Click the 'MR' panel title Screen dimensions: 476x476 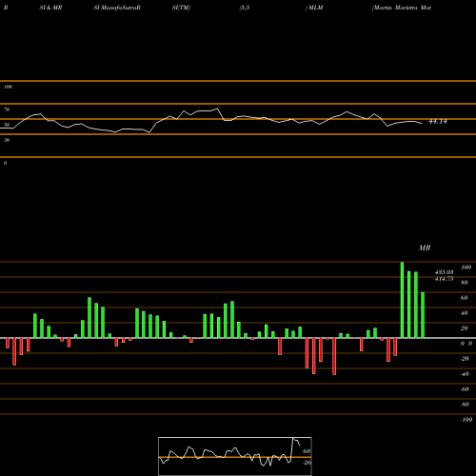425,248
